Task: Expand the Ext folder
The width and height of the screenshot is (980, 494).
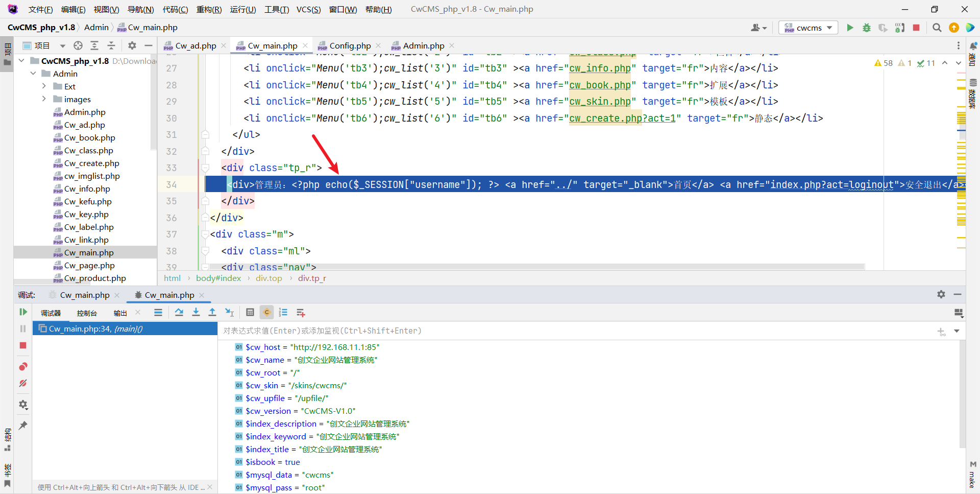Action: pos(44,86)
